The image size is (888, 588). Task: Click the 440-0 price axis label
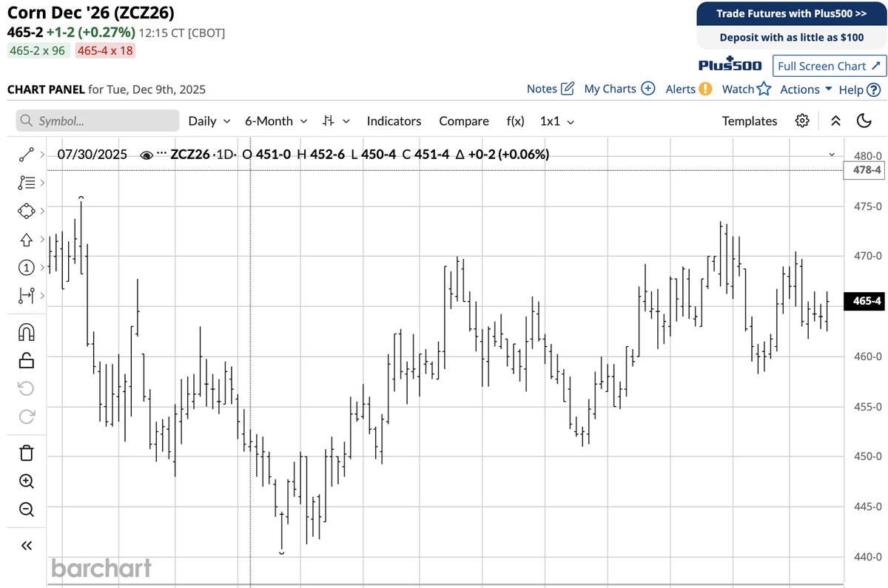(x=867, y=557)
